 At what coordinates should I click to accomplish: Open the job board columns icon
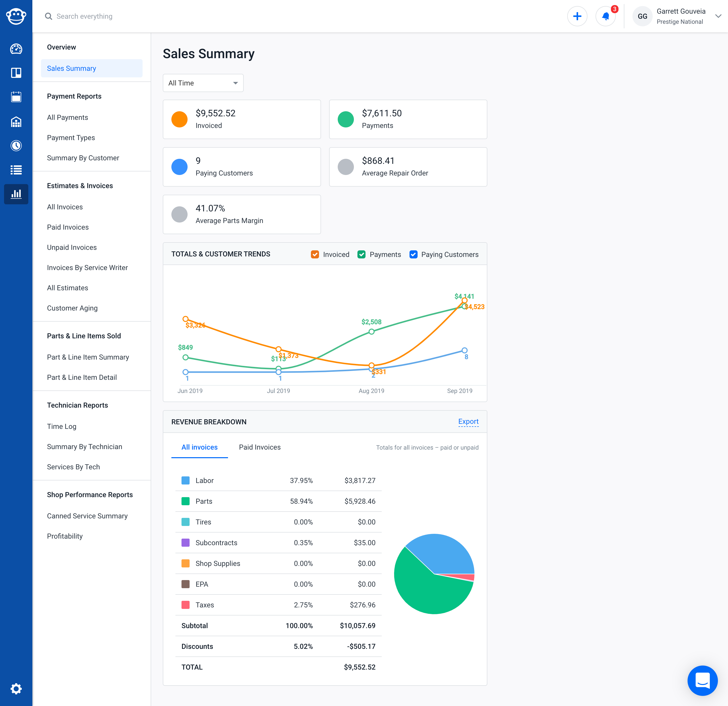16,73
